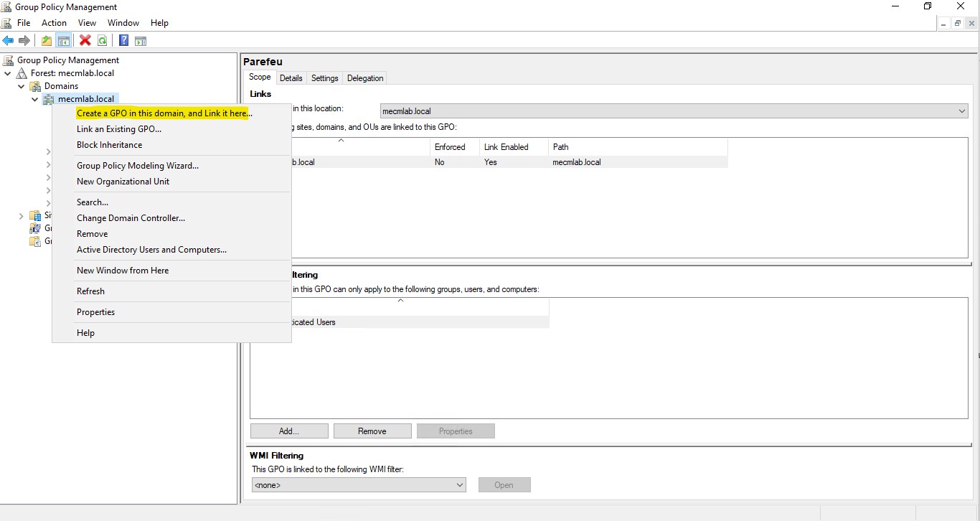Toggle the Show/Hide Console Tree icon
980x521 pixels.
tap(64, 40)
